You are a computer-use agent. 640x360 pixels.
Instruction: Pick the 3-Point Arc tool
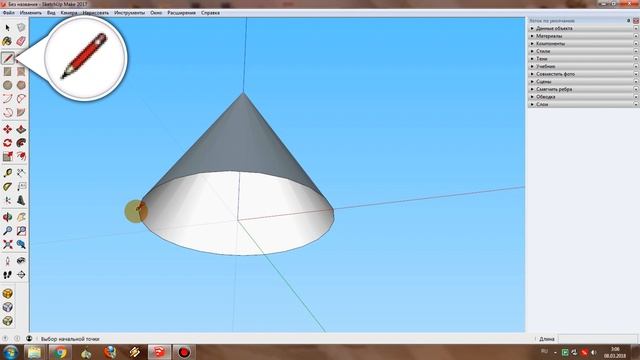tap(7, 112)
